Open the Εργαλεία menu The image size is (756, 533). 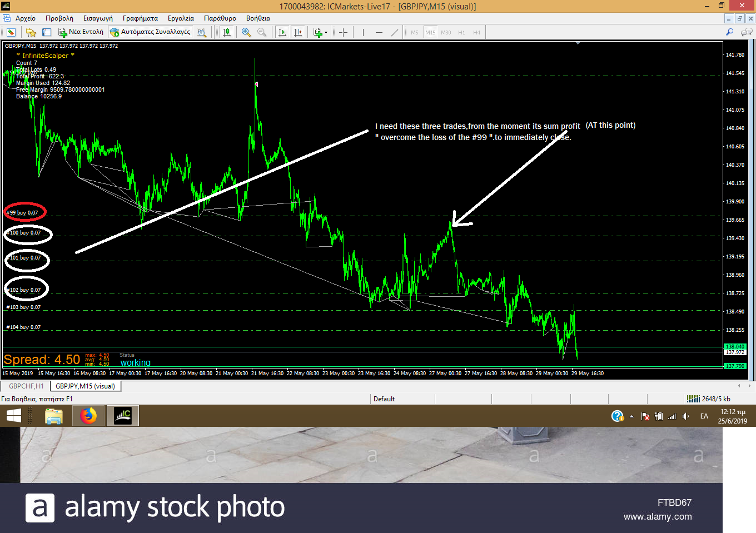181,18
